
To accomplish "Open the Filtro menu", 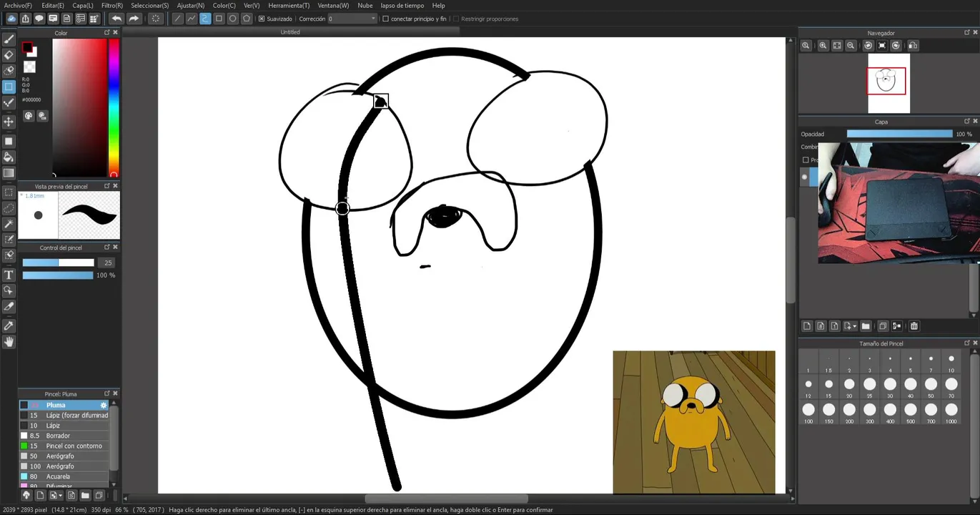I will pyautogui.click(x=112, y=6).
